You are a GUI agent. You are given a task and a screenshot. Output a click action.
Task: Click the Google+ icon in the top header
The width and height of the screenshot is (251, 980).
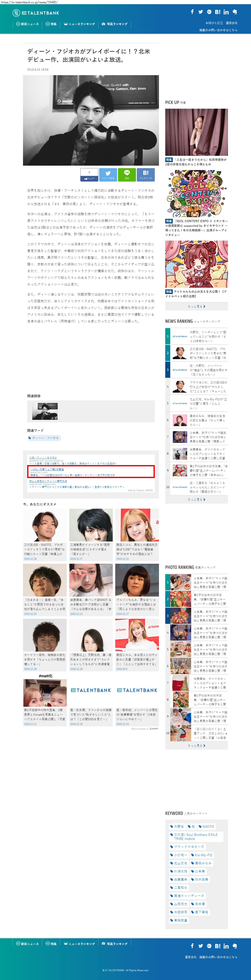209,12
